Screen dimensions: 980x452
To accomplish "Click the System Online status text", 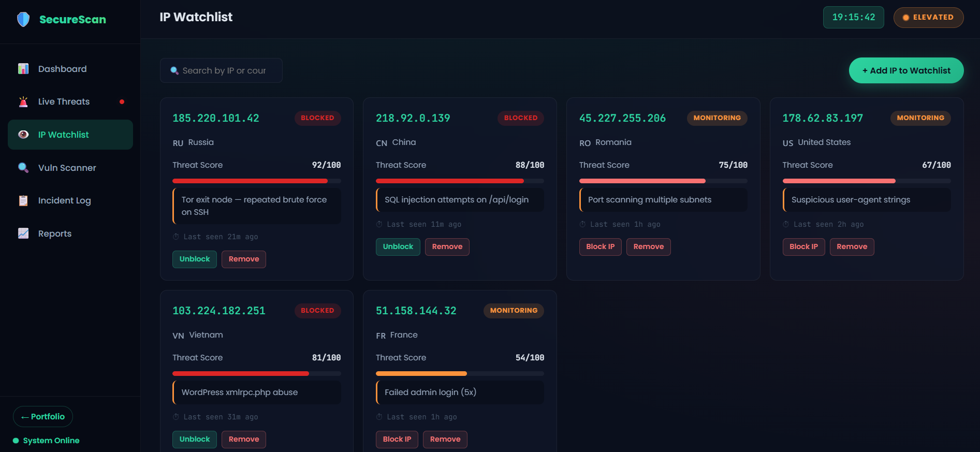I will tap(51, 441).
